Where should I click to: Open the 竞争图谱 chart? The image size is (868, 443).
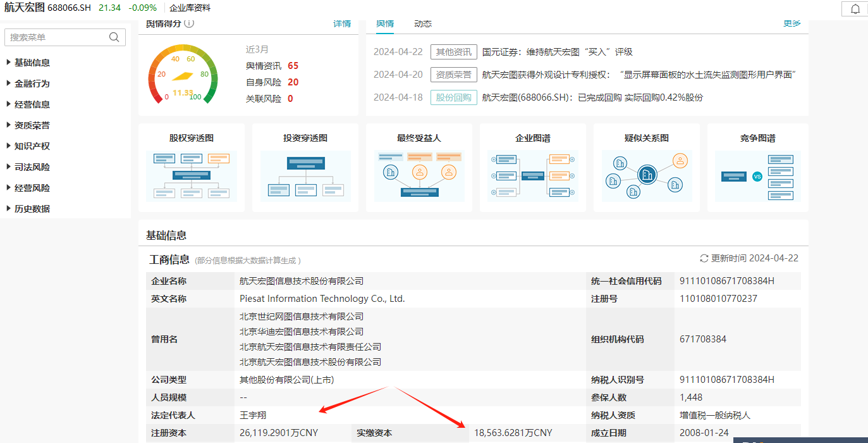pyautogui.click(x=757, y=168)
